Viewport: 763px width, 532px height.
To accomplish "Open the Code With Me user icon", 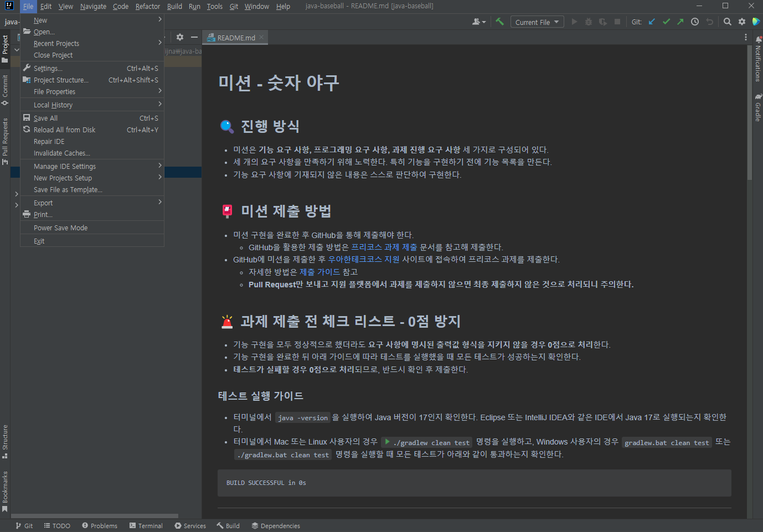I will pyautogui.click(x=478, y=22).
